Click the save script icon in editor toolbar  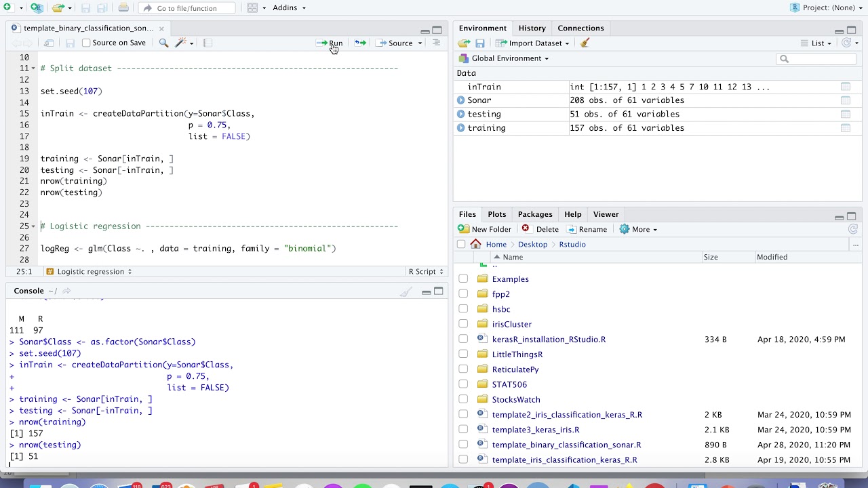[x=70, y=43]
